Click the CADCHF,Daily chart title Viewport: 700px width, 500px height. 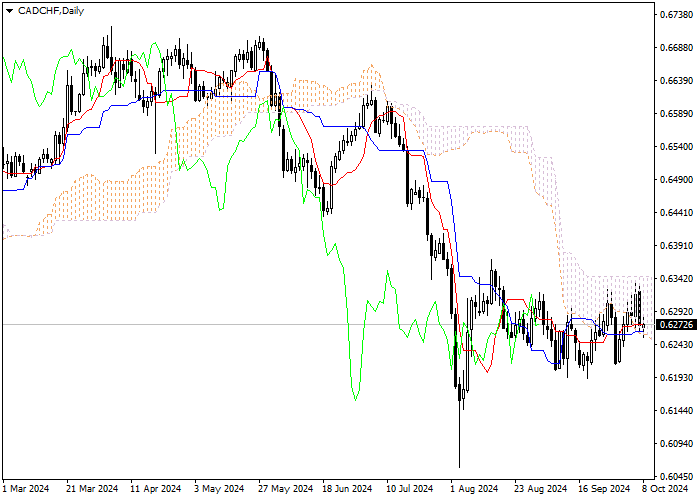pos(51,11)
